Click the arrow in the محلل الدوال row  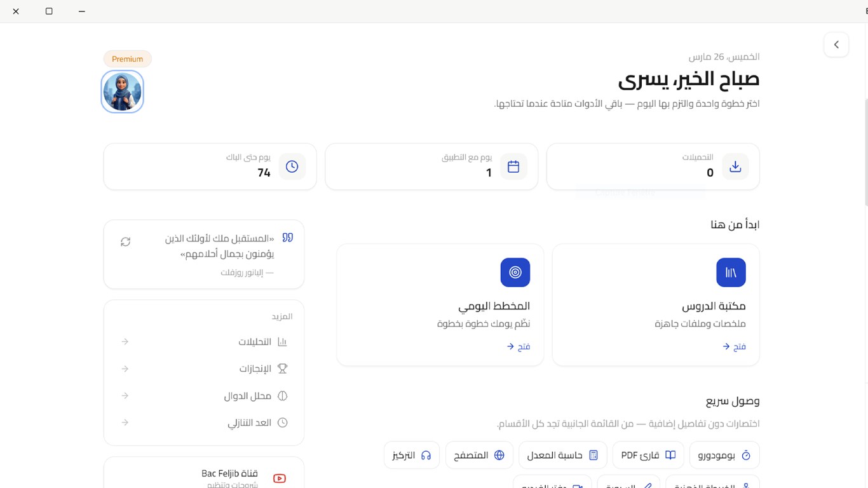(125, 396)
